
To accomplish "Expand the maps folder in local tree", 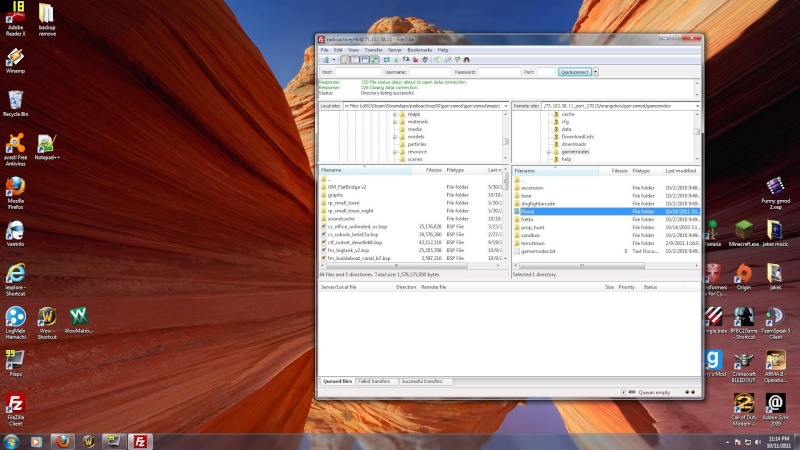I will tap(394, 114).
